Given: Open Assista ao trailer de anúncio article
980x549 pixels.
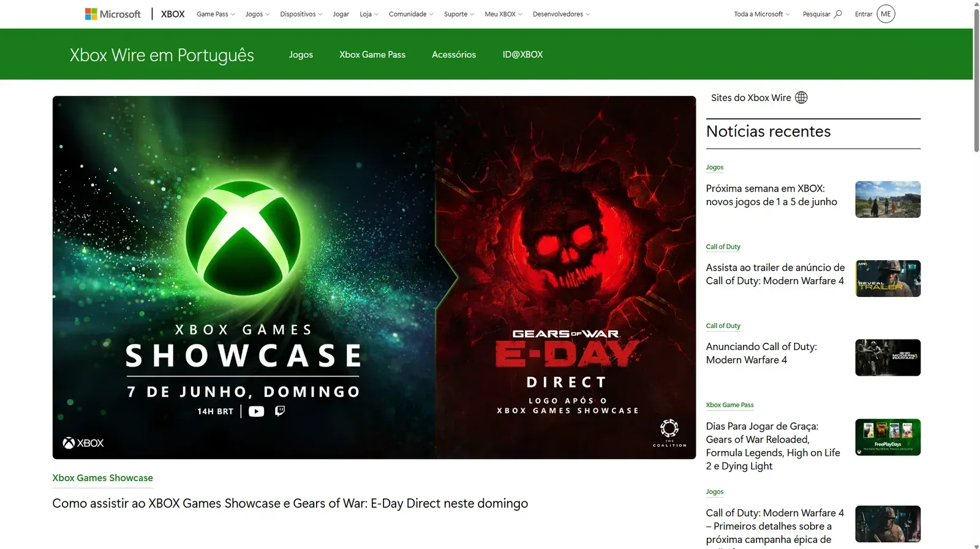Looking at the screenshot, I should pos(775,274).
